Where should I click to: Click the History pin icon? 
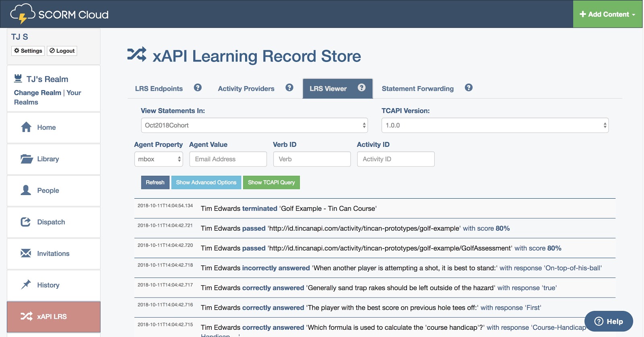26,285
